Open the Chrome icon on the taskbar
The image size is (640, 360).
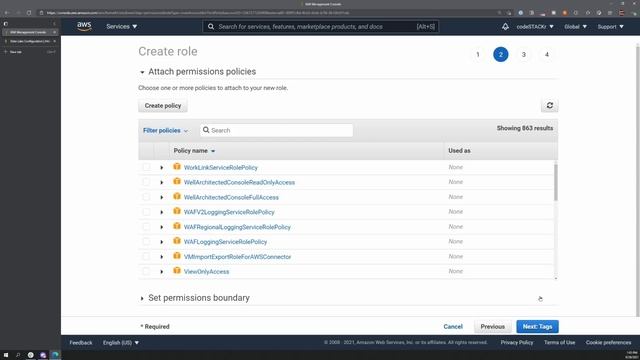[31, 355]
